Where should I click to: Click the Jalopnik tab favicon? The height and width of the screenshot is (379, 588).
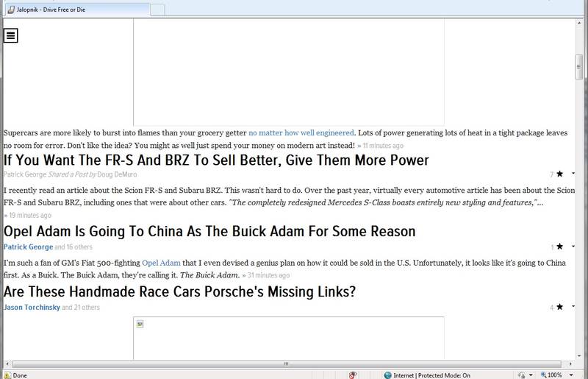(11, 10)
